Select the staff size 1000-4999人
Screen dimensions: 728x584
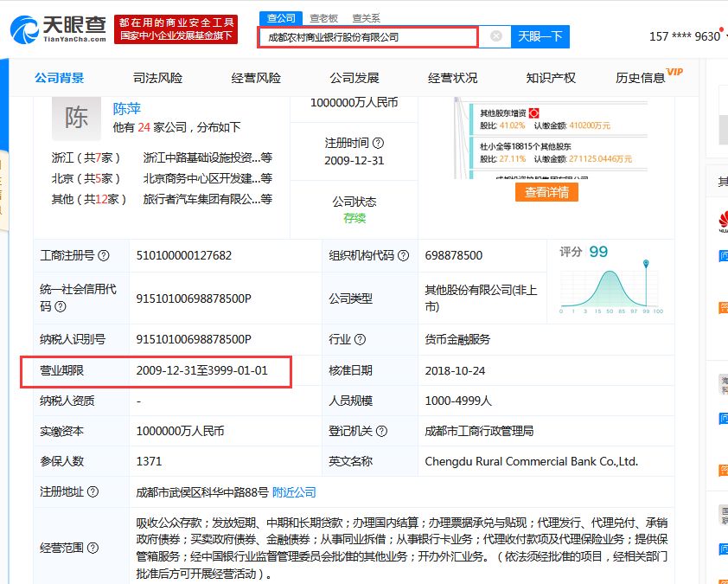[x=458, y=401]
